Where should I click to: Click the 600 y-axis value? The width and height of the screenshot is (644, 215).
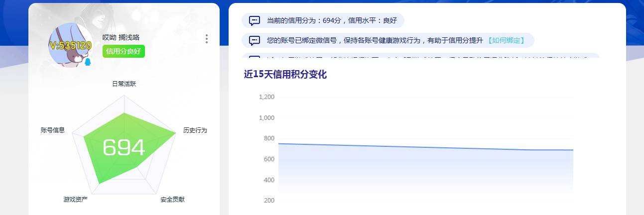(269, 159)
